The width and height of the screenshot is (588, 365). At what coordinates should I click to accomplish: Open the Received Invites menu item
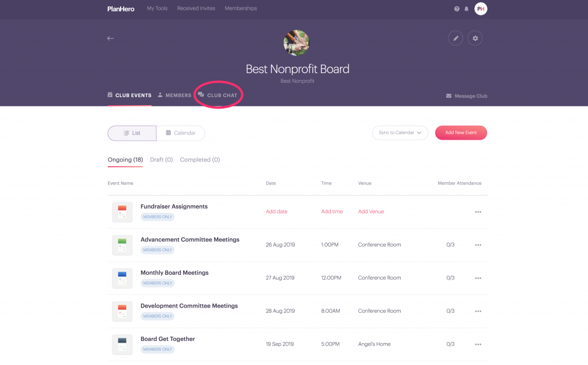(x=196, y=9)
